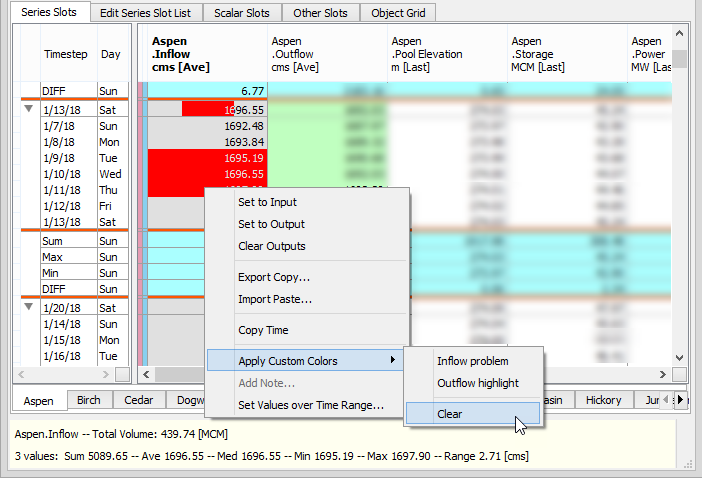702x478 pixels.
Task: Switch to the Scalar Slots tab
Action: tap(242, 13)
